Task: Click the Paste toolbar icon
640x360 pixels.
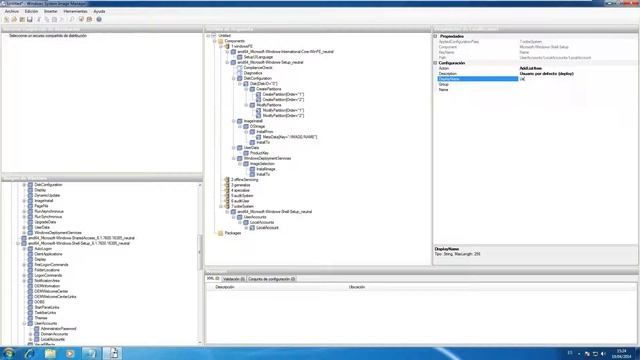Action: 54,20
